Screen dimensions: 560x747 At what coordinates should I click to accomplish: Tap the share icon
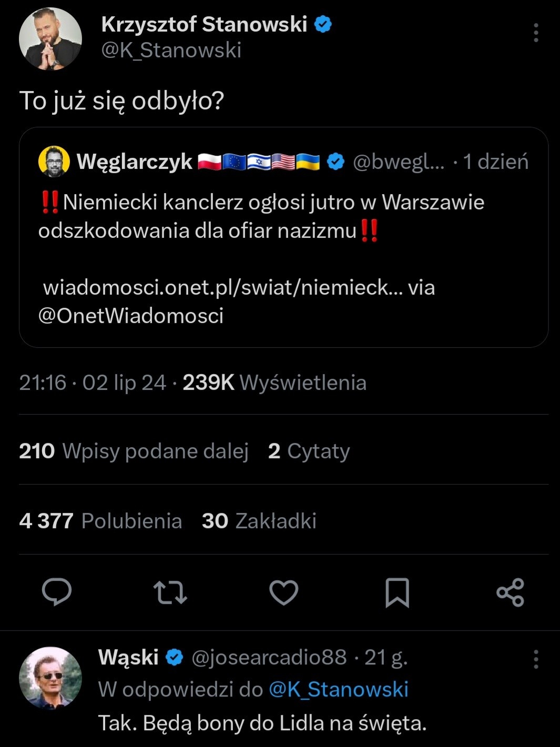511,592
